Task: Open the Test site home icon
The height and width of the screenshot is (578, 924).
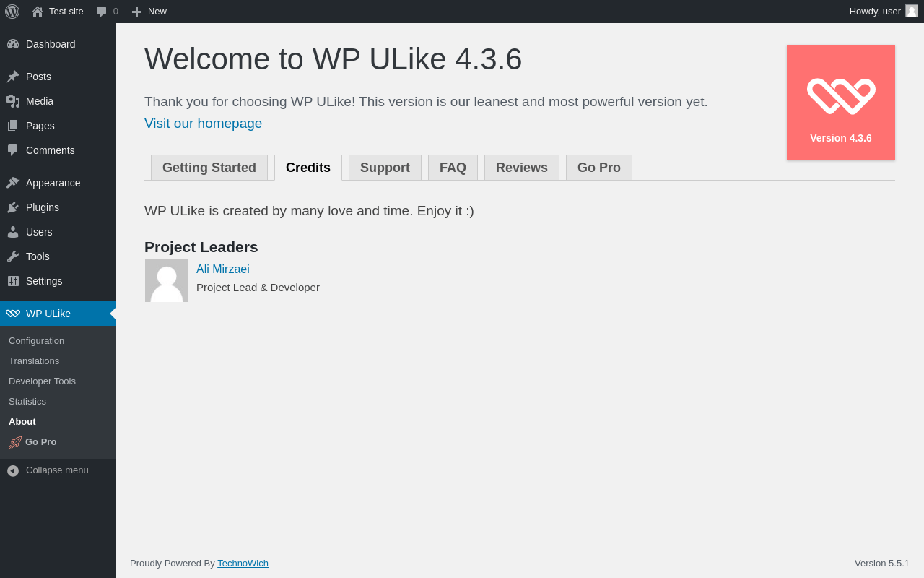Action: pyautogui.click(x=38, y=12)
